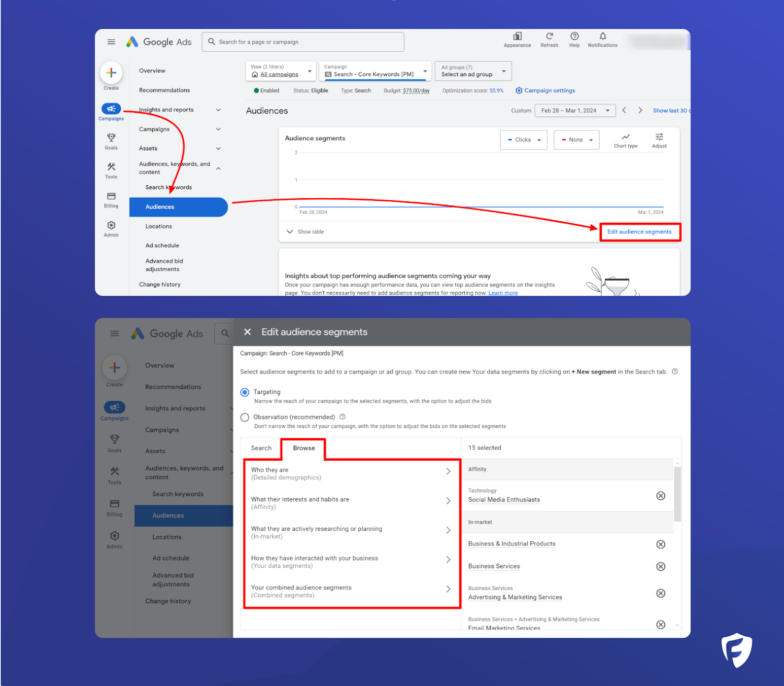Open Goals trophy icon in top panel
The width and height of the screenshot is (784, 686).
tap(111, 138)
